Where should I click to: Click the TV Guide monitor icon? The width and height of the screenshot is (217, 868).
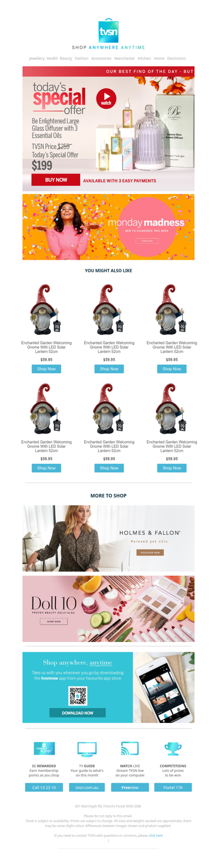tap(87, 749)
